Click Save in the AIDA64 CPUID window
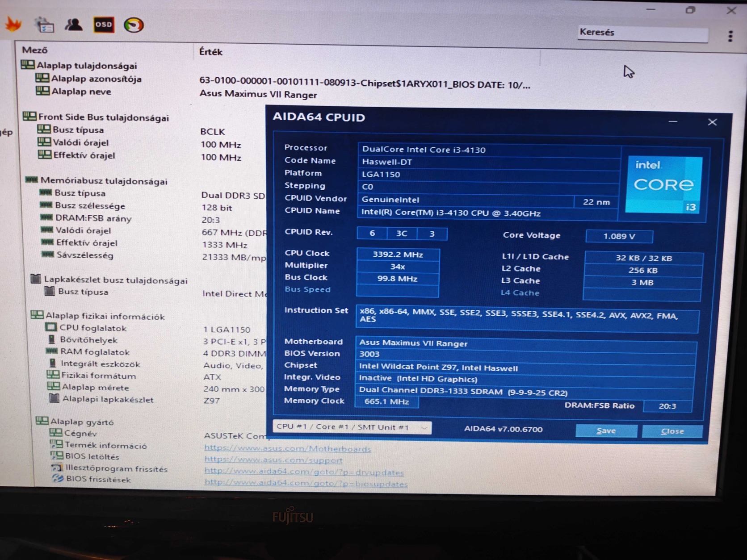747x560 pixels. click(x=606, y=430)
